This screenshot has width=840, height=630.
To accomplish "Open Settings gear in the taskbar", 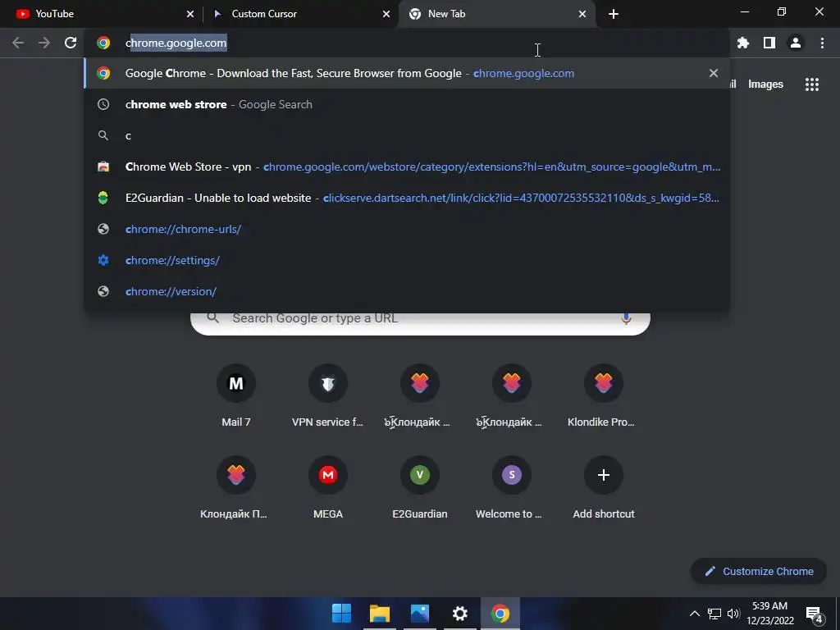I will point(460,614).
